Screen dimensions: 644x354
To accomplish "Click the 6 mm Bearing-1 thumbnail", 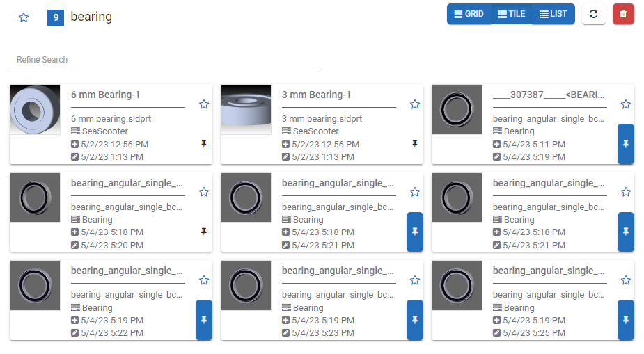I will (36, 110).
